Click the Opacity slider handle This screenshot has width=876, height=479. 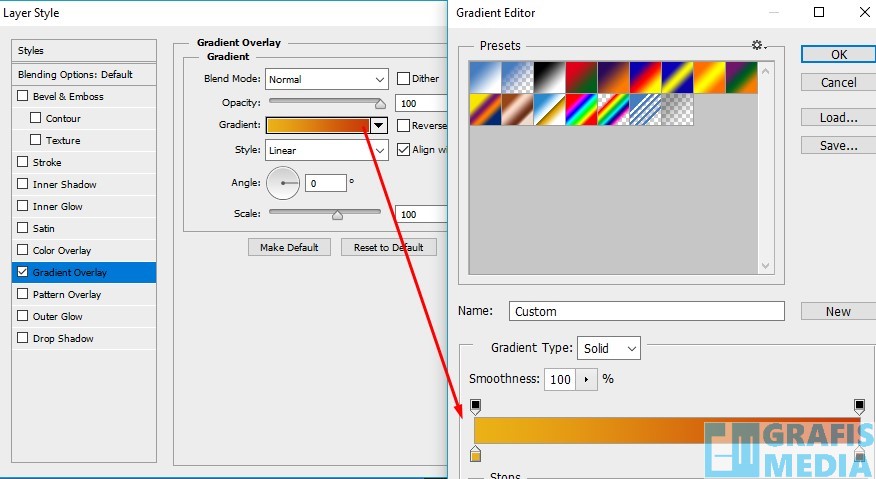pos(380,103)
